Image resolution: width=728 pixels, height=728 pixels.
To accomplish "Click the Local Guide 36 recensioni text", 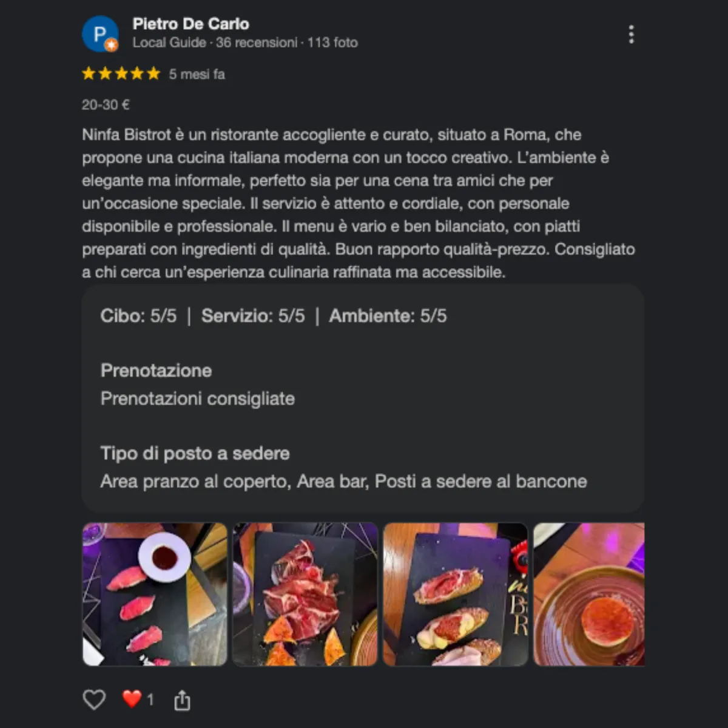I will [x=215, y=42].
